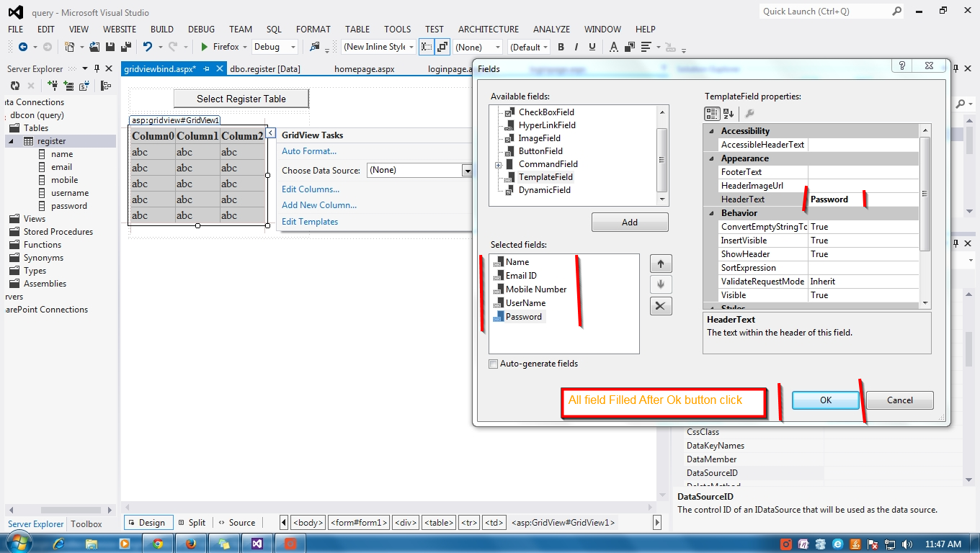Move the Password field up with the arrow

tap(661, 263)
